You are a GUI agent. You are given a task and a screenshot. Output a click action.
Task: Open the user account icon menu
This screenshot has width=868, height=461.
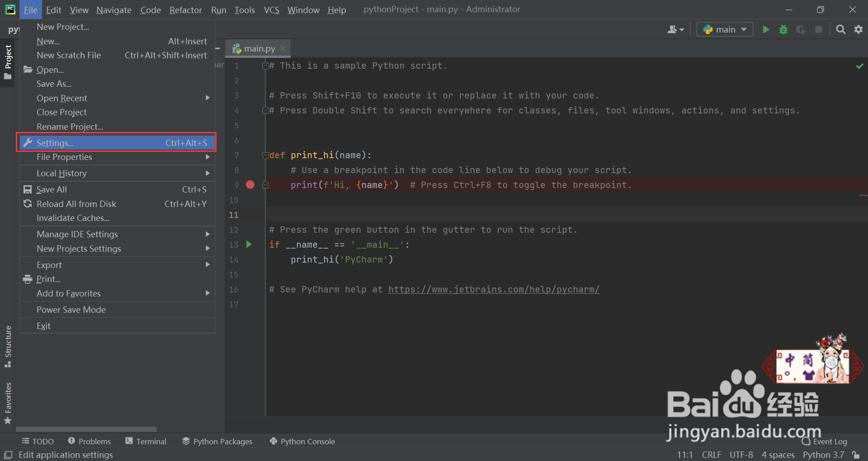(x=675, y=29)
